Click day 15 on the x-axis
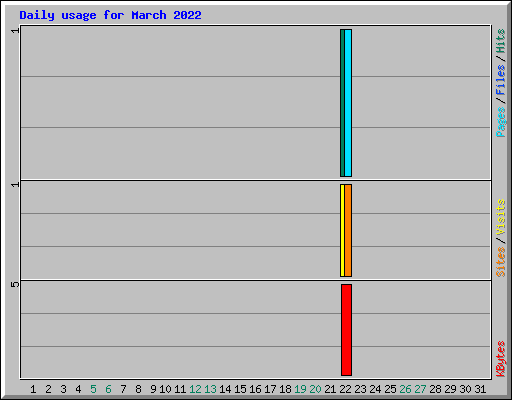 point(240,389)
